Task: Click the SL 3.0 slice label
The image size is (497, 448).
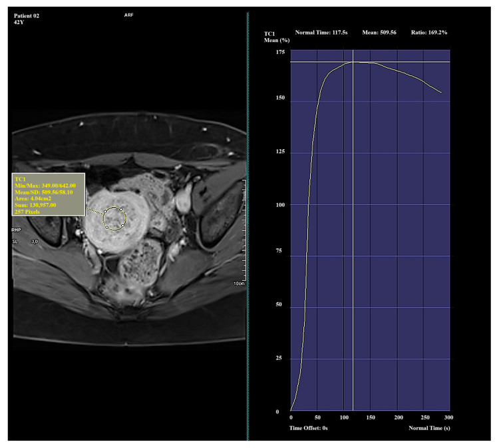Action: (25, 242)
